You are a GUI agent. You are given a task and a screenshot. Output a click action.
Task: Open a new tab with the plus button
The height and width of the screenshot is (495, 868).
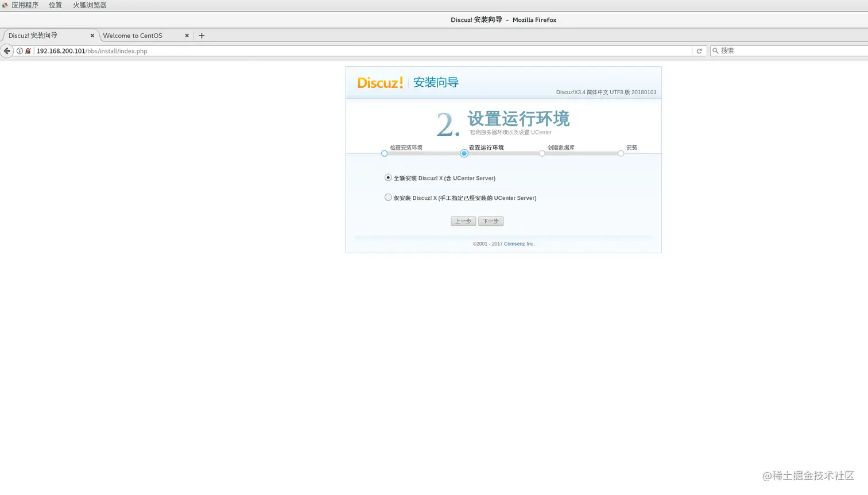[201, 36]
